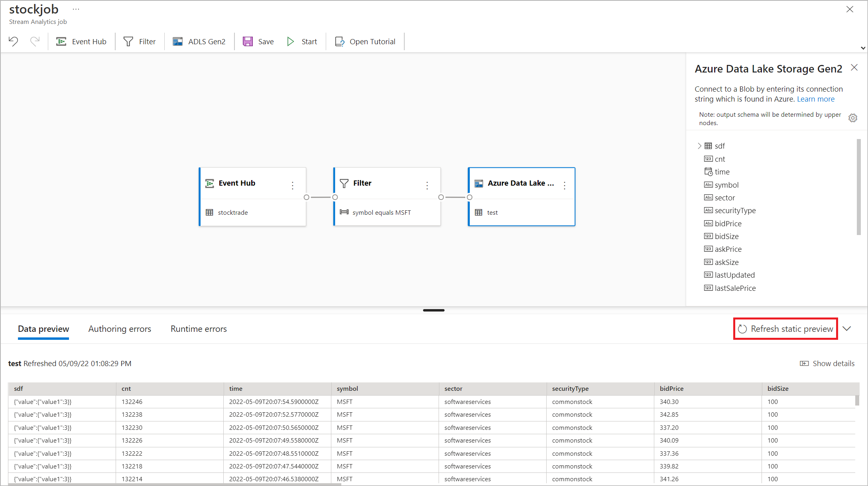Open Azure Data Lake node's three-dot menu
The image size is (868, 486).
(x=565, y=185)
